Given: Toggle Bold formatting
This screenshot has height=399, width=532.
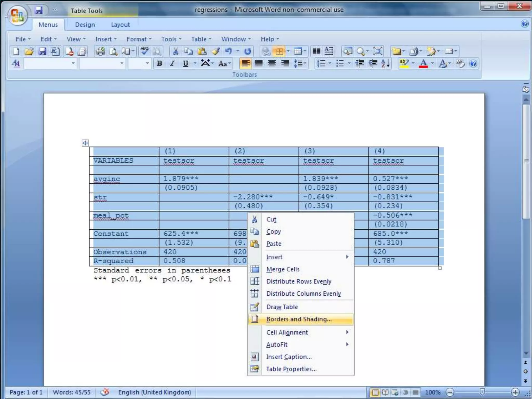Looking at the screenshot, I should tap(159, 63).
